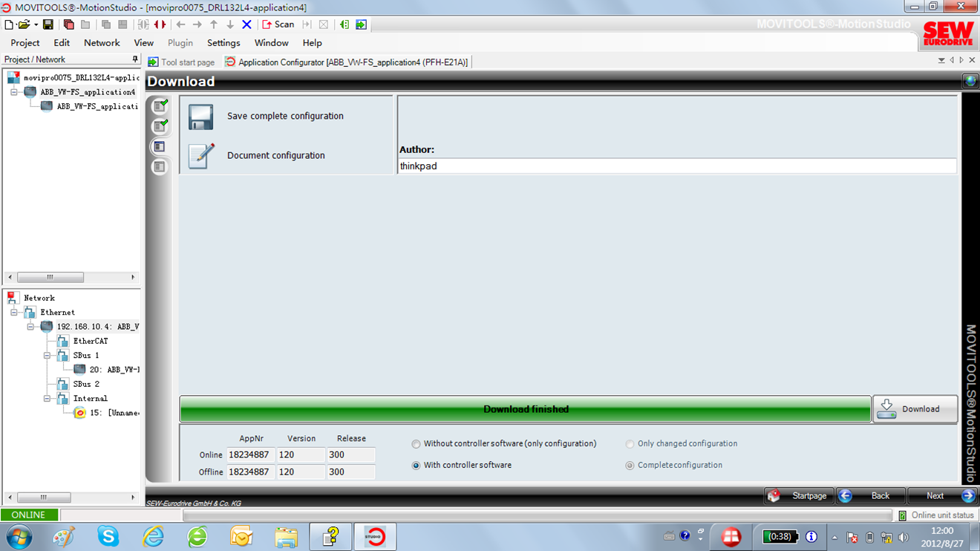The image size is (980, 551).
Task: Click the floppy disk Save toolbar icon
Action: (48, 25)
